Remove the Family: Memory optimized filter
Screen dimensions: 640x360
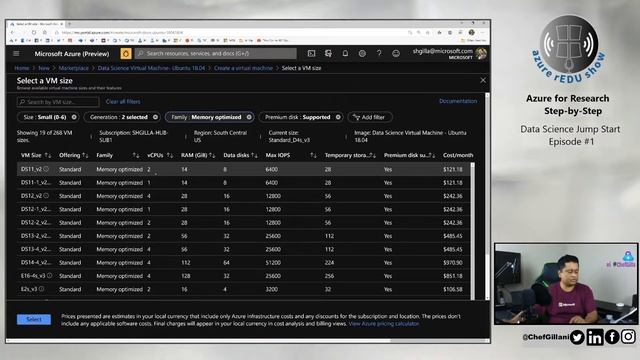[249, 117]
